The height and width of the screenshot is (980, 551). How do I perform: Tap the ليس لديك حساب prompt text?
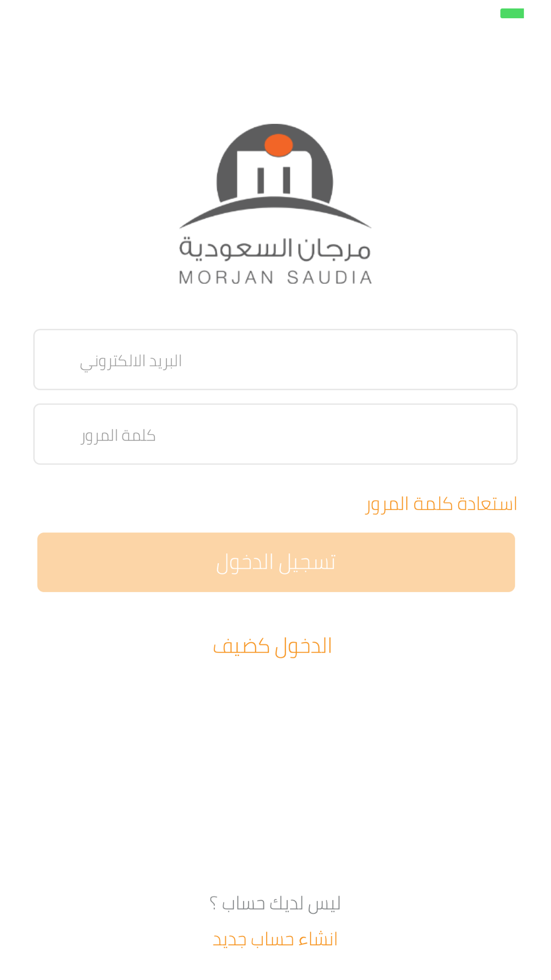[x=281, y=904]
